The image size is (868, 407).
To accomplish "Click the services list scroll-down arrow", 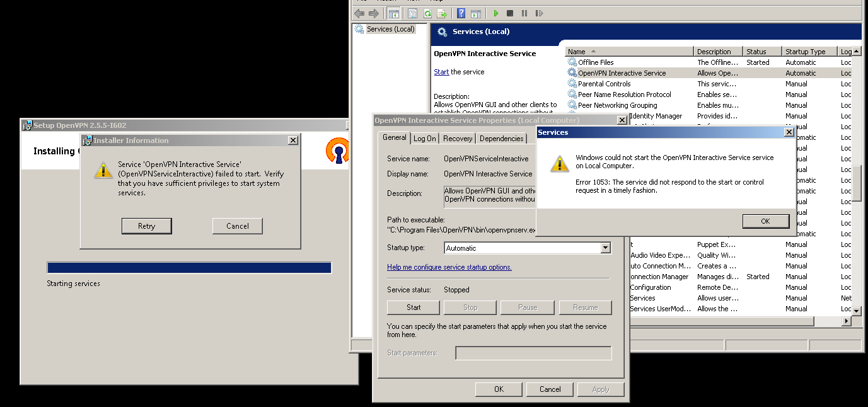I will [856, 311].
